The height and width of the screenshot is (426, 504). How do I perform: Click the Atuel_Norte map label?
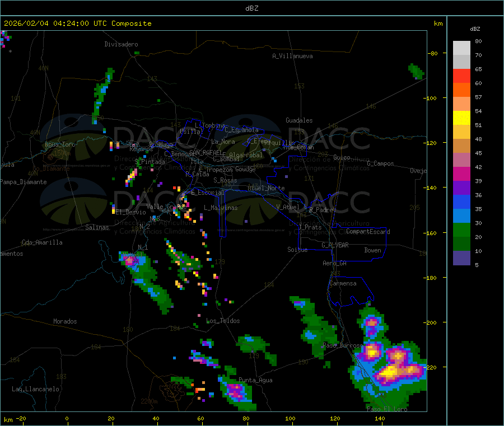point(266,188)
